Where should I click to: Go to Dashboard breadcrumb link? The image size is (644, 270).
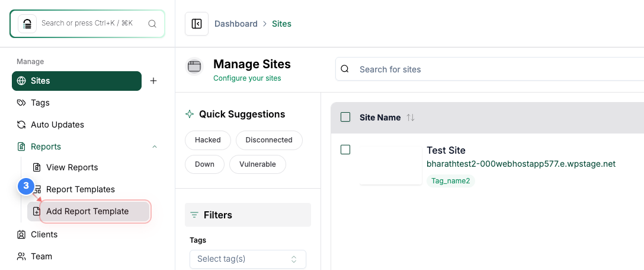pyautogui.click(x=236, y=24)
